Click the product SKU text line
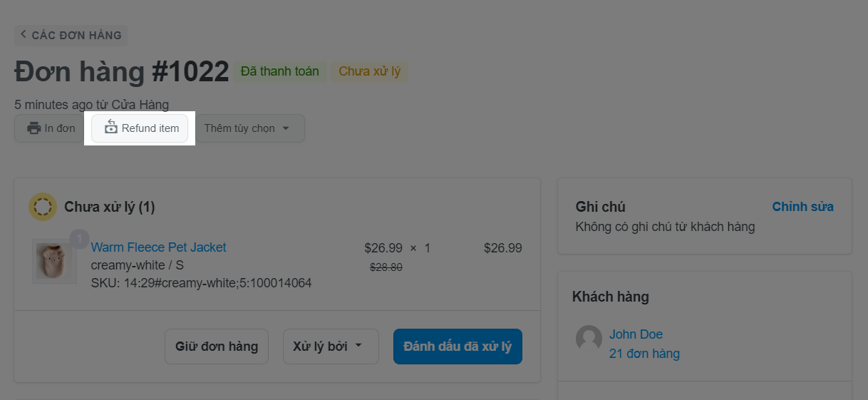Image resolution: width=868 pixels, height=400 pixels. click(x=201, y=283)
